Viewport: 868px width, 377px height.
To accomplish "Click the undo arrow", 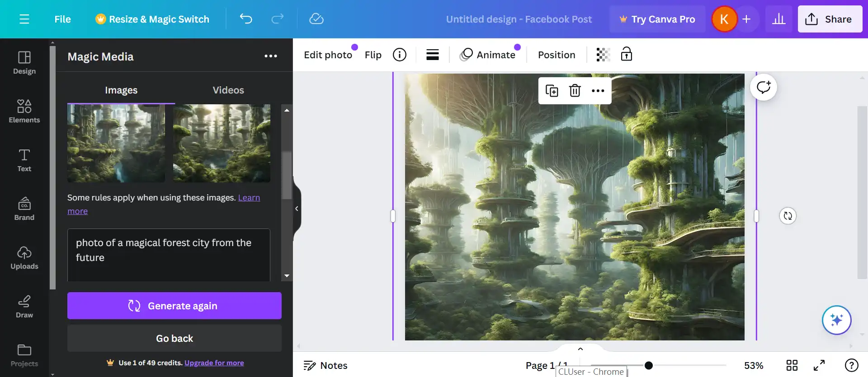I will point(246,19).
